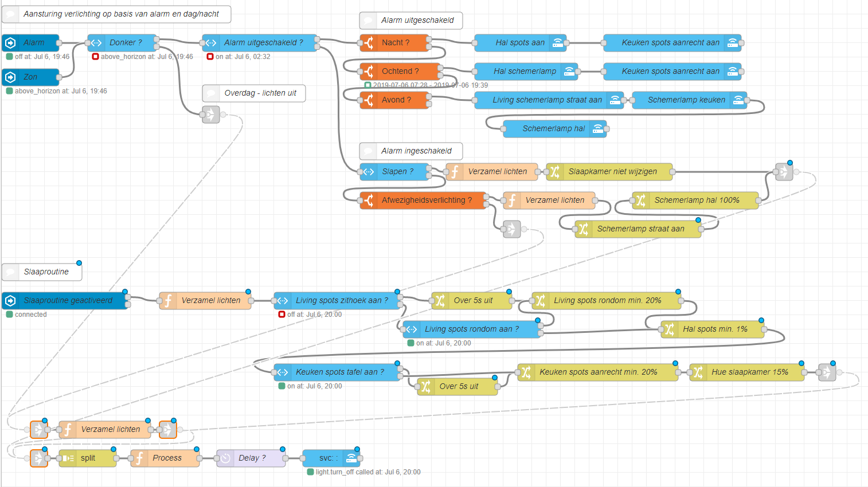Viewport: 868px width, 487px height.
Task: Click the output port of Zon node
Action: [59, 77]
